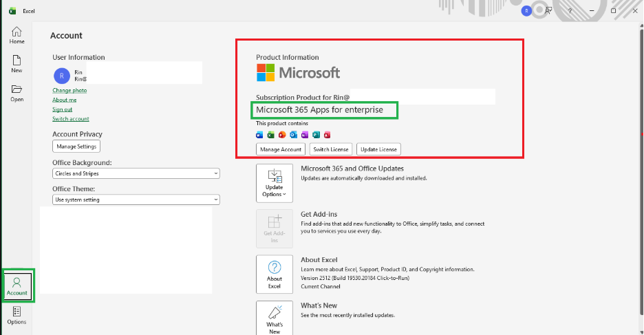Open the About Excel button
The image size is (644, 335).
tap(275, 274)
